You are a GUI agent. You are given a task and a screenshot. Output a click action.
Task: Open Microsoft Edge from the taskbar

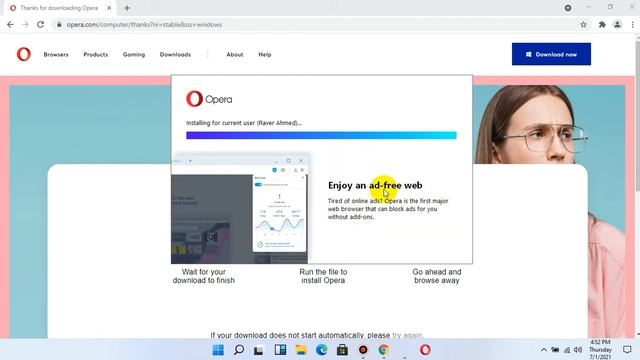tap(322, 350)
